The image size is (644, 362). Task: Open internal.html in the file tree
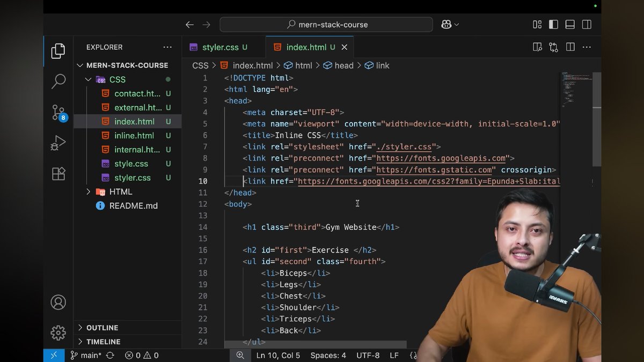(x=128, y=150)
